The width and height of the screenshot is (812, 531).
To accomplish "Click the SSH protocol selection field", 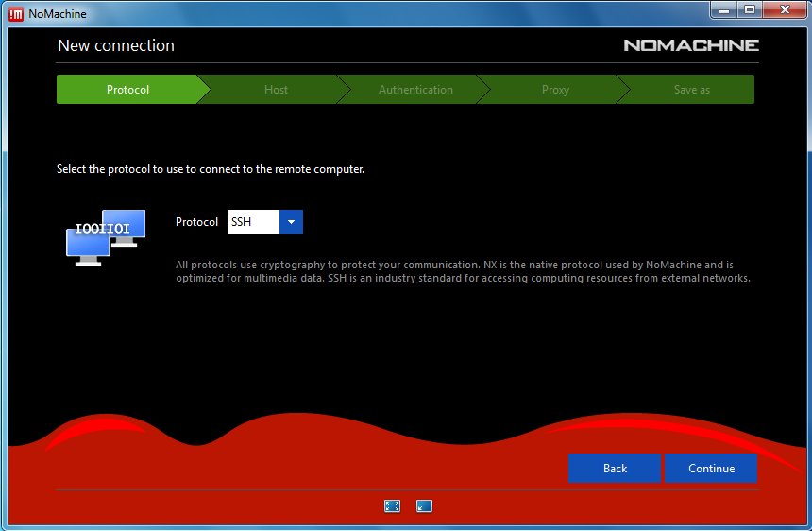I will (253, 223).
